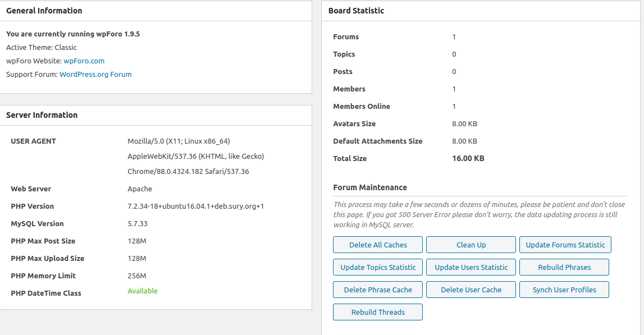
Task: Click the USER AGENT label
Action: click(x=33, y=141)
